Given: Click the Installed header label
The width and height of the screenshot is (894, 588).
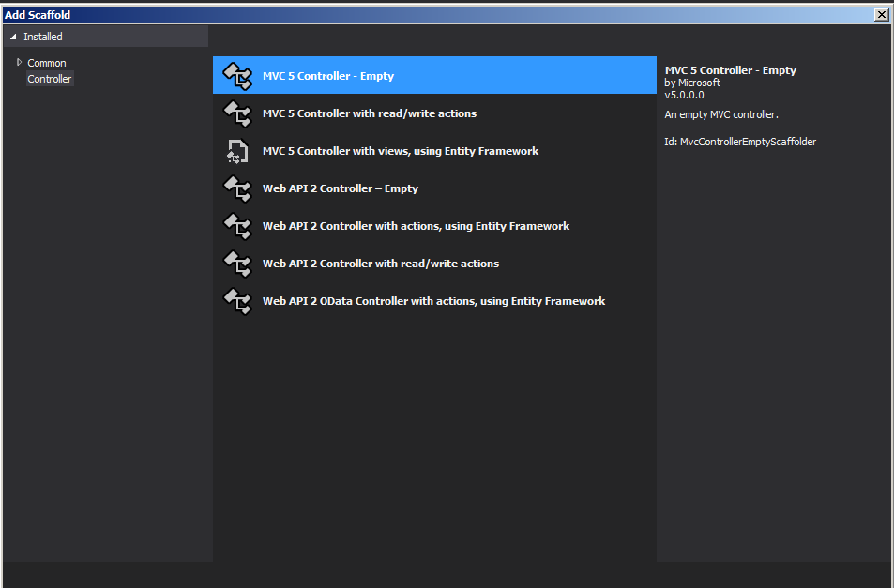Looking at the screenshot, I should 43,37.
